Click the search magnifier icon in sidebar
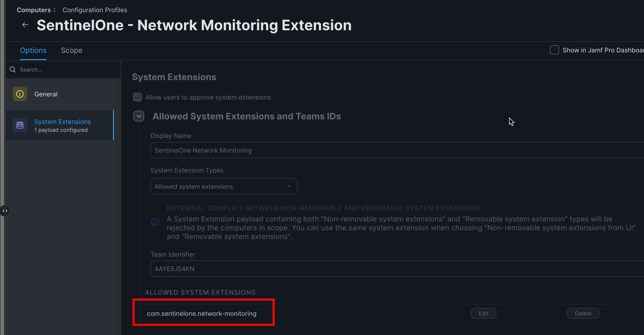Image resolution: width=644 pixels, height=335 pixels. click(x=12, y=70)
